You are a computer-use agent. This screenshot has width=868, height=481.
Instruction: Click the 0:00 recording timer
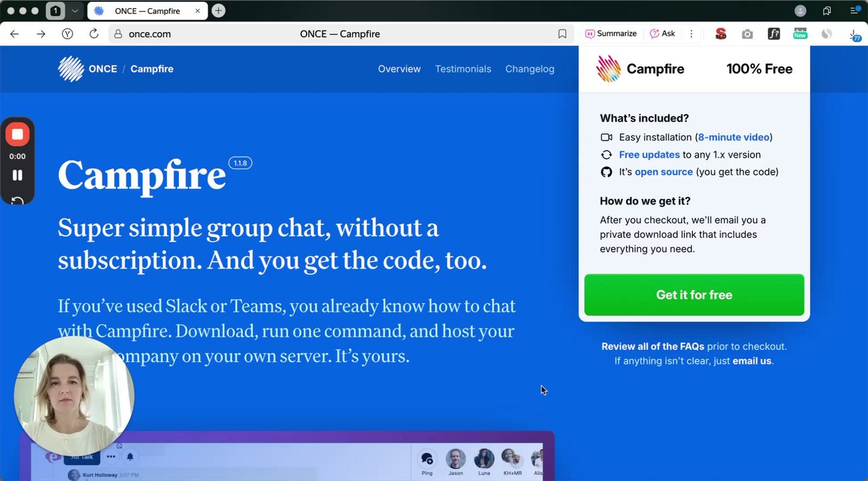coord(17,156)
